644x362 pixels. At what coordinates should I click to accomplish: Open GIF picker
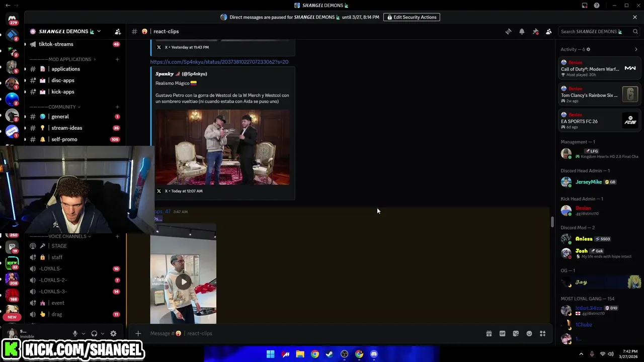point(502,333)
